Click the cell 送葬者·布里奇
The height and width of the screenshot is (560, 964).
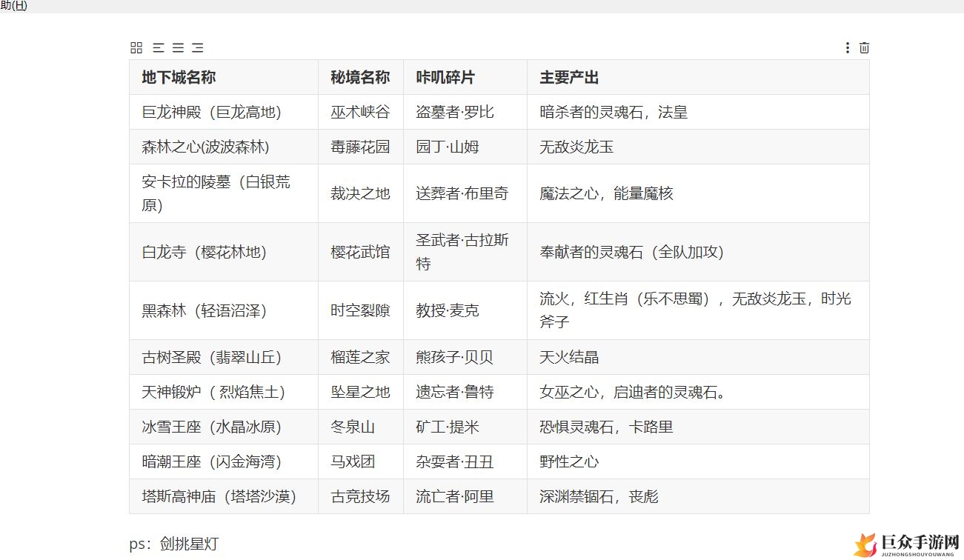(x=465, y=193)
